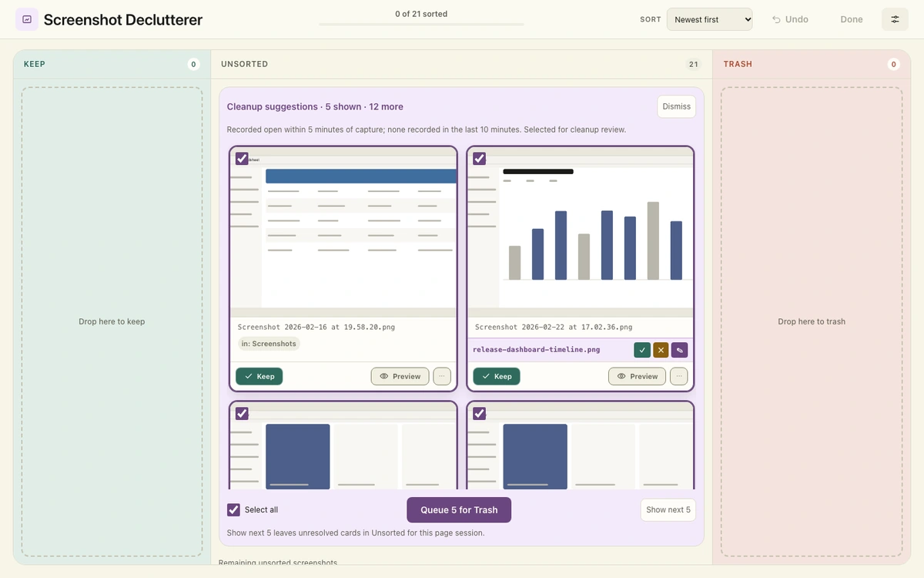Edit the suggested filename with the purple pencil
Screen dimensions: 924x578
679,350
